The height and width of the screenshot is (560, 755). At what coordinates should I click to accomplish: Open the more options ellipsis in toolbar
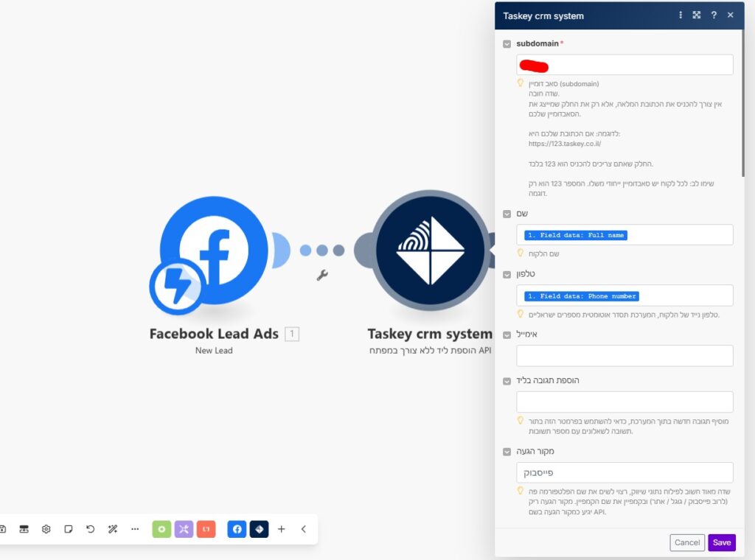[x=135, y=529]
